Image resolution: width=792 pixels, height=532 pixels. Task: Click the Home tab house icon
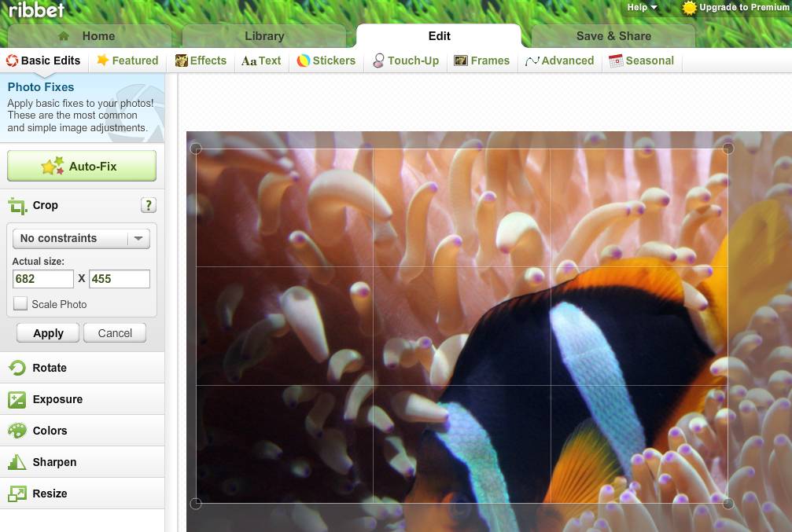pos(64,36)
